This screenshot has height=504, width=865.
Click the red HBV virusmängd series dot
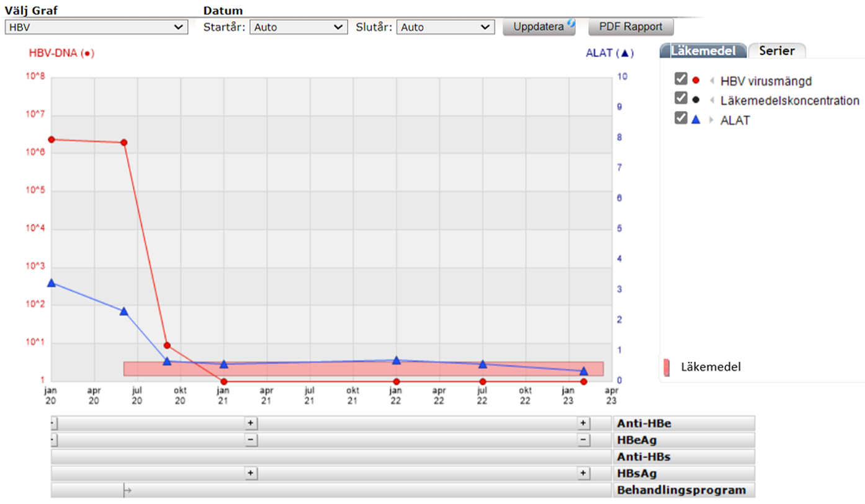696,81
